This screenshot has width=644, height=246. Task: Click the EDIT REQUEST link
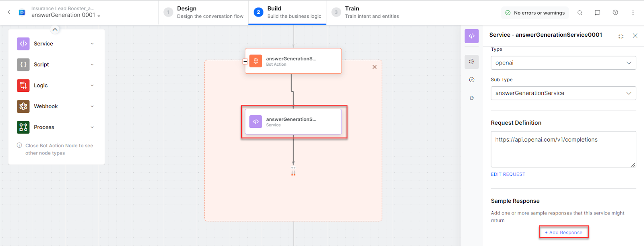click(508, 174)
